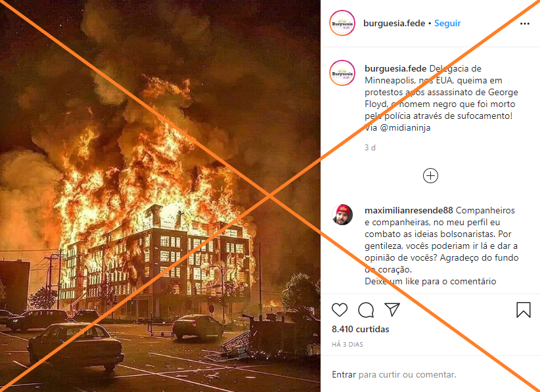The image size is (540, 392).
Task: Share post via paper plane icon
Action: click(x=392, y=309)
